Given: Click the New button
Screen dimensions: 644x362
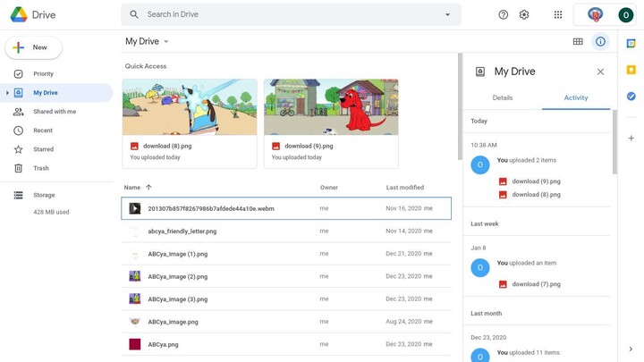Looking at the screenshot, I should click(34, 47).
